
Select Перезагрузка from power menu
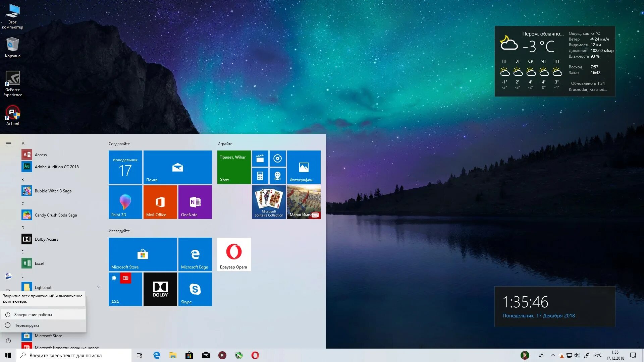point(27,325)
